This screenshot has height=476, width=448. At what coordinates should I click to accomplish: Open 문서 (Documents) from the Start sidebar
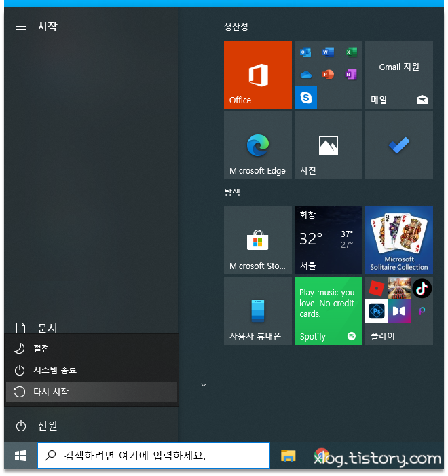pos(37,328)
